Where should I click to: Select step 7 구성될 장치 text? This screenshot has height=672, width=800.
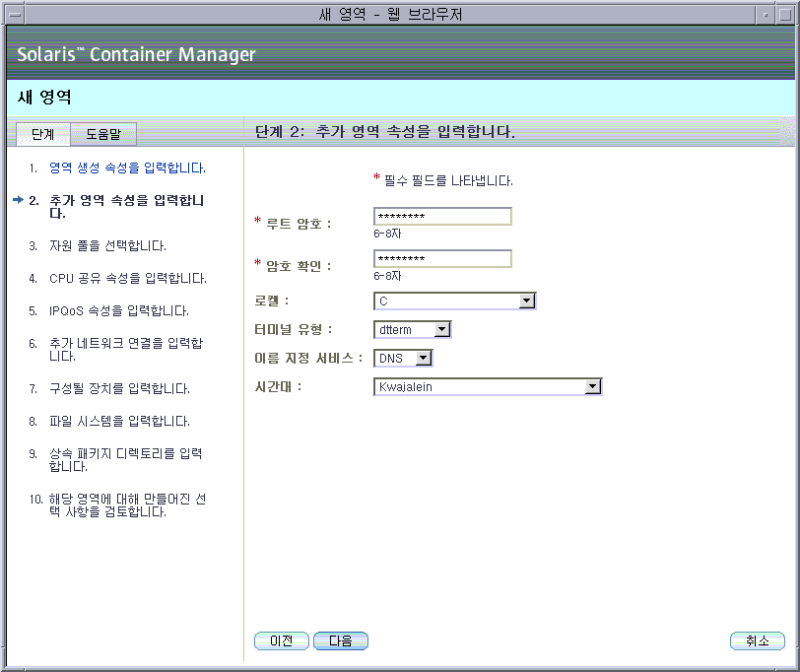coord(119,389)
